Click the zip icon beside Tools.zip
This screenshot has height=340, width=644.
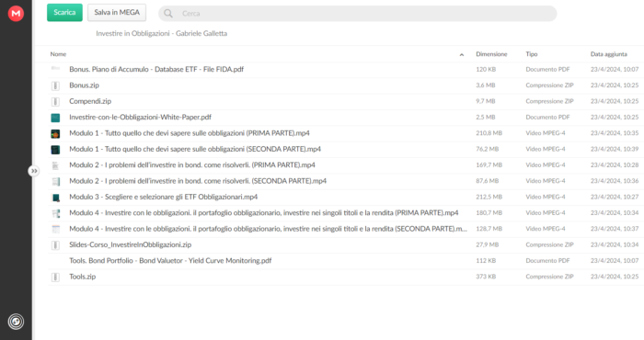pyautogui.click(x=55, y=277)
